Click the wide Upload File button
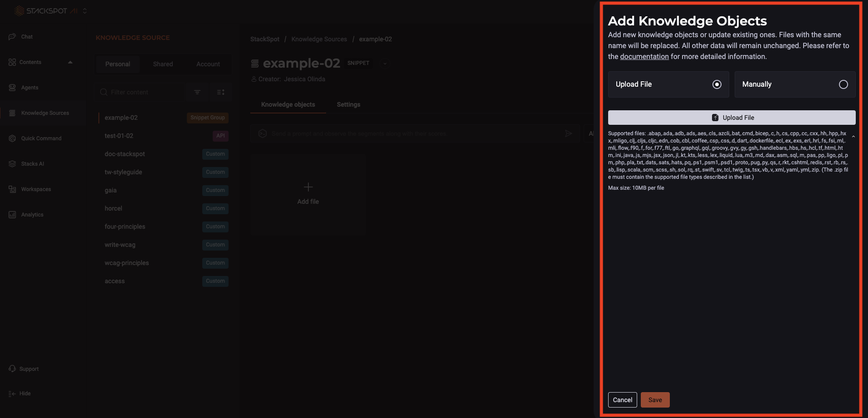This screenshot has width=868, height=418. coord(732,118)
